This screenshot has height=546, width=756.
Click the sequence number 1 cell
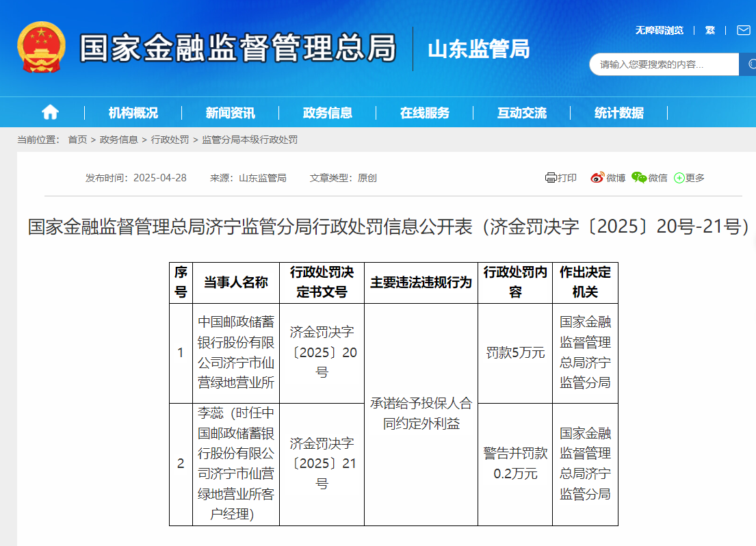click(x=181, y=352)
